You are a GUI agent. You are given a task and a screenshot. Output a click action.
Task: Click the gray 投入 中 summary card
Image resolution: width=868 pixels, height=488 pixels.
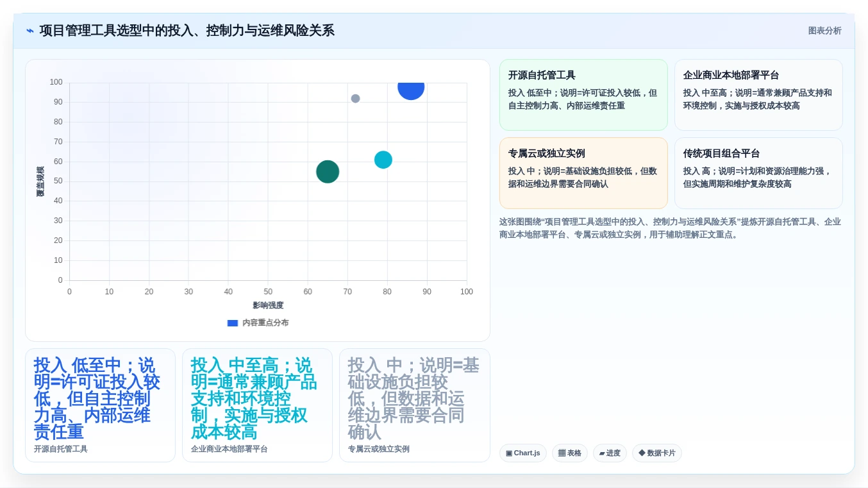(414, 405)
